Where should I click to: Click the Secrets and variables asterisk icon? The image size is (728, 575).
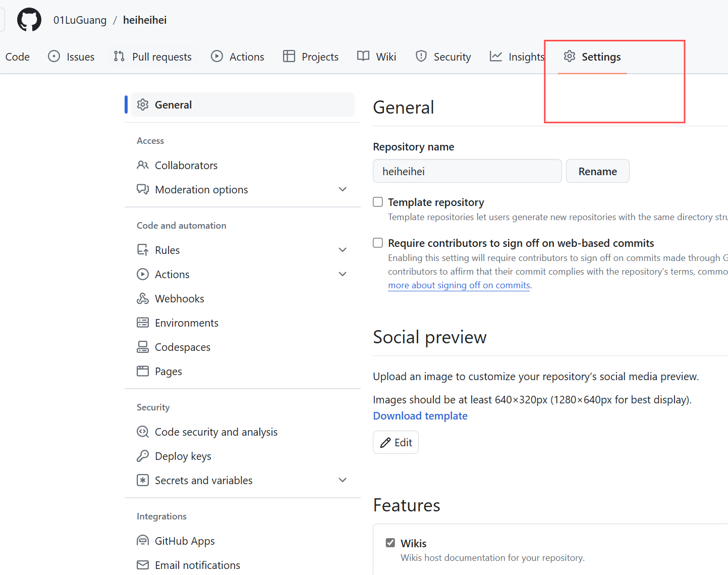pos(143,480)
